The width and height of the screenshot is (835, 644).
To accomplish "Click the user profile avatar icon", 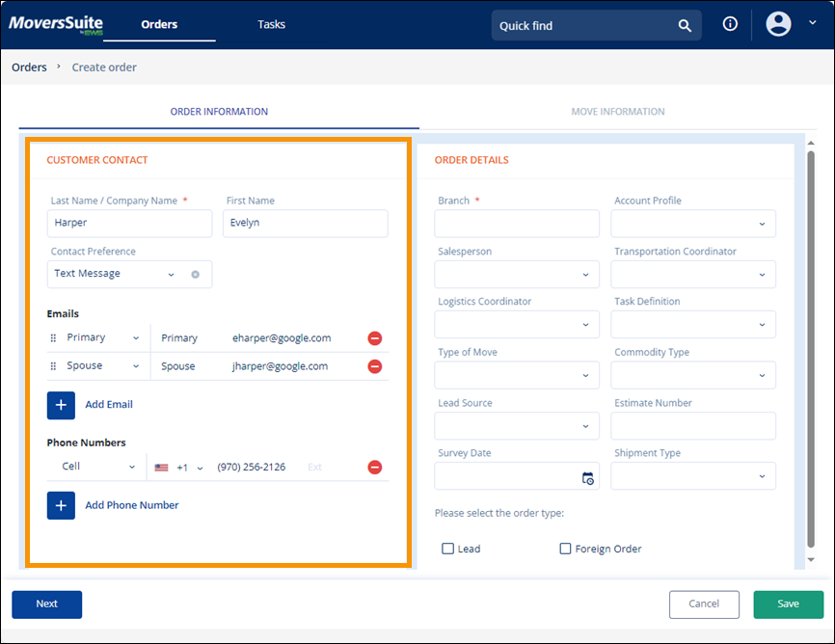I will tap(778, 24).
